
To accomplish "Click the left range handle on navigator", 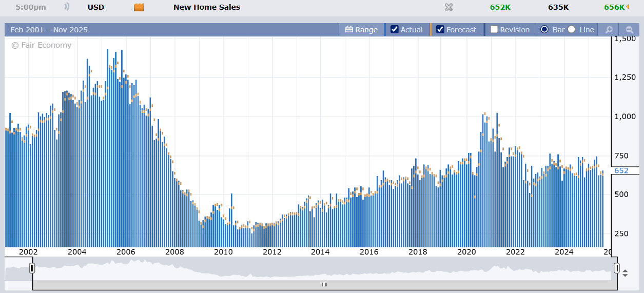I will click(x=32, y=268).
